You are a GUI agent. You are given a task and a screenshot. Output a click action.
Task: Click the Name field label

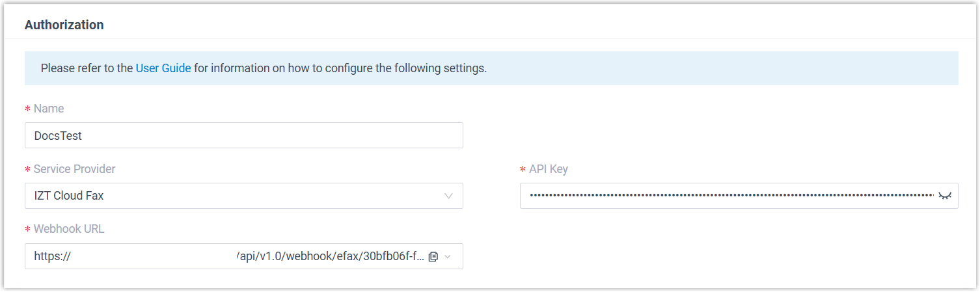click(49, 109)
